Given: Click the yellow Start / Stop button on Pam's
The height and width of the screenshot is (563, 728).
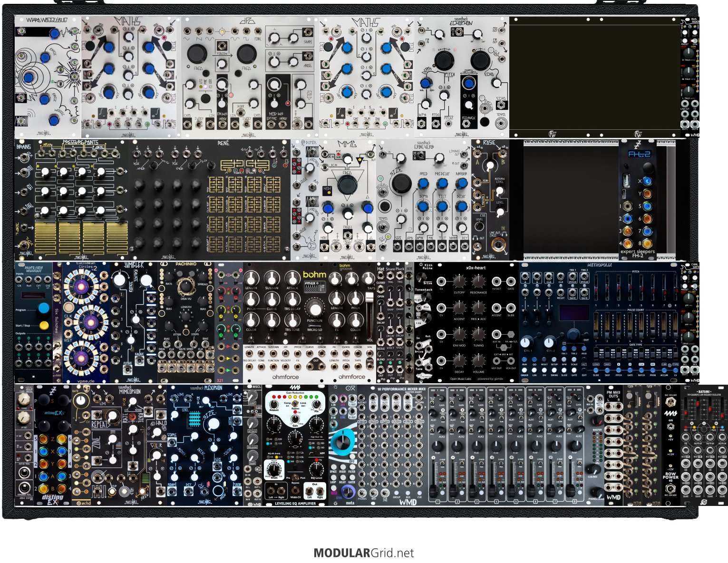Looking at the screenshot, I should tap(44, 325).
